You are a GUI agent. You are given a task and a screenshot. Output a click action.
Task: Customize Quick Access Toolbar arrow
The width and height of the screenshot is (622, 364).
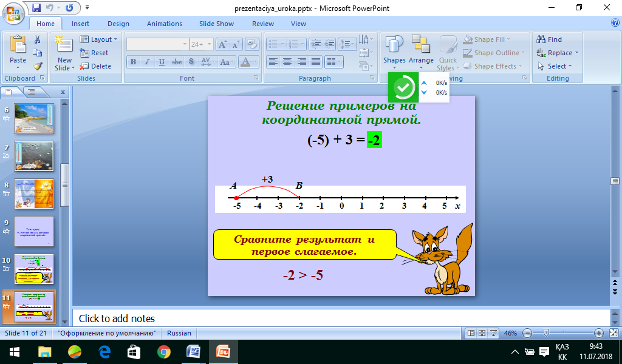87,7
